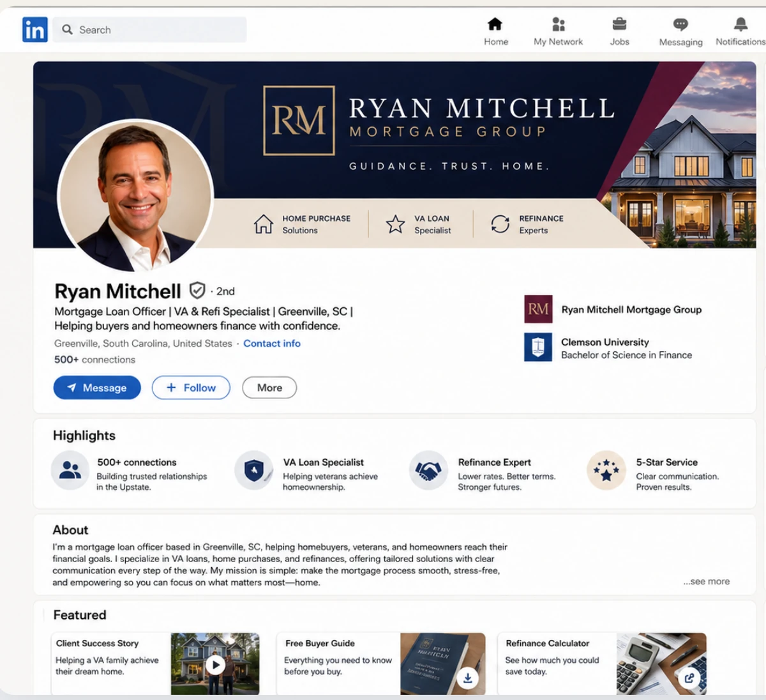This screenshot has height=700, width=766.
Task: Expand About with see more
Action: coord(707,581)
